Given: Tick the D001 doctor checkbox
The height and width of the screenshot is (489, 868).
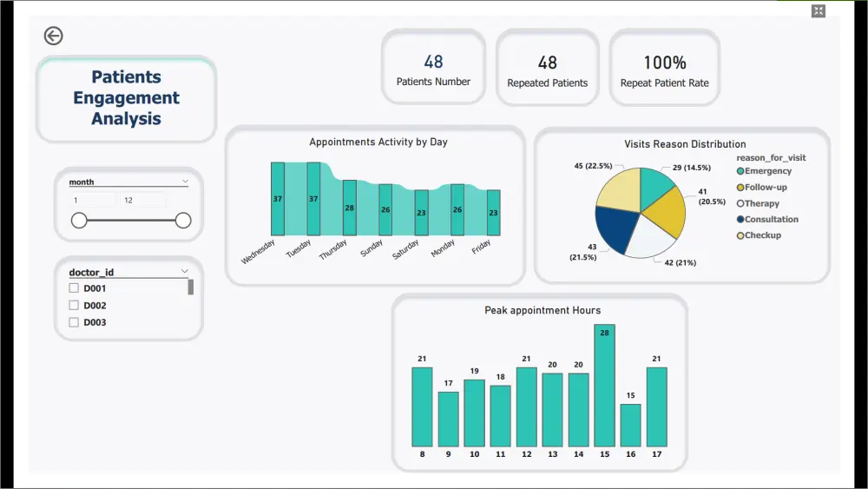Looking at the screenshot, I should [74, 288].
